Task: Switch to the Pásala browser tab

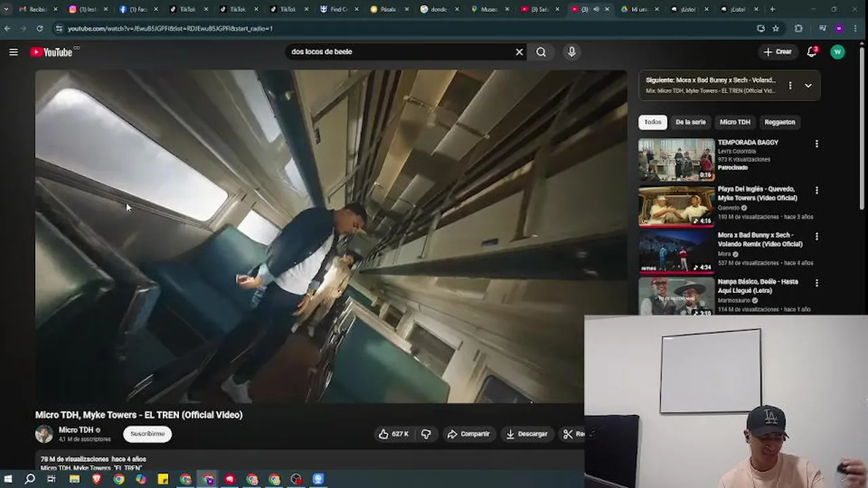Action: click(x=389, y=9)
